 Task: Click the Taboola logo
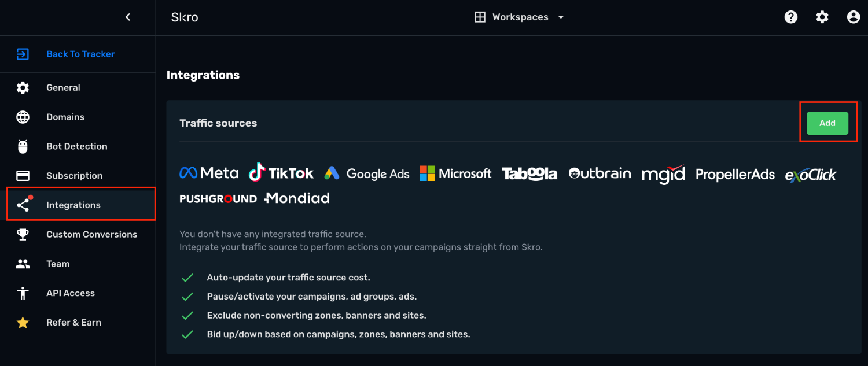529,173
